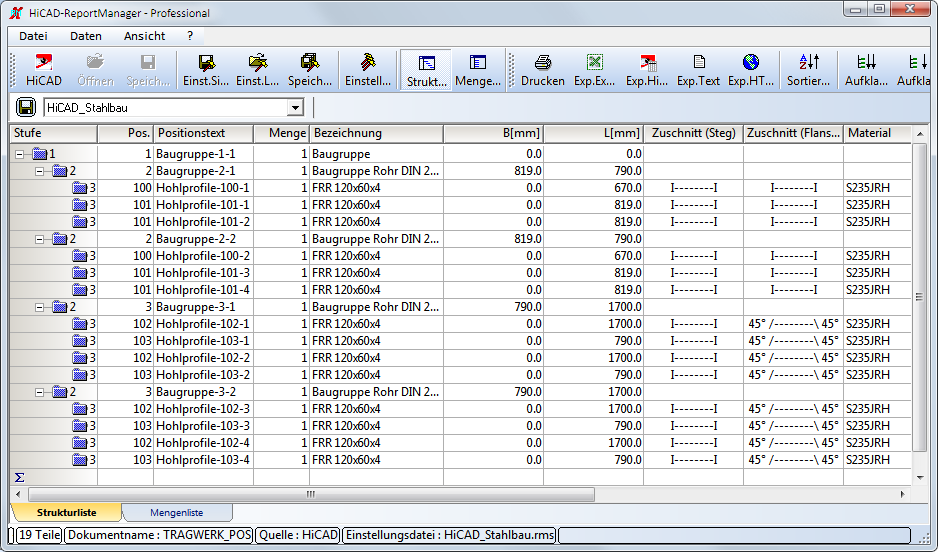Click the Material column header
This screenshot has height=552, width=938.
pyautogui.click(x=869, y=133)
